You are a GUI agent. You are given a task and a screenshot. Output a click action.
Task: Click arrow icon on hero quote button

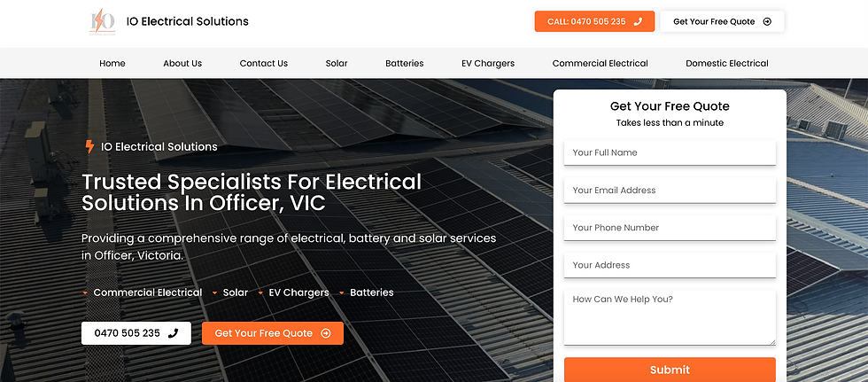click(x=326, y=333)
